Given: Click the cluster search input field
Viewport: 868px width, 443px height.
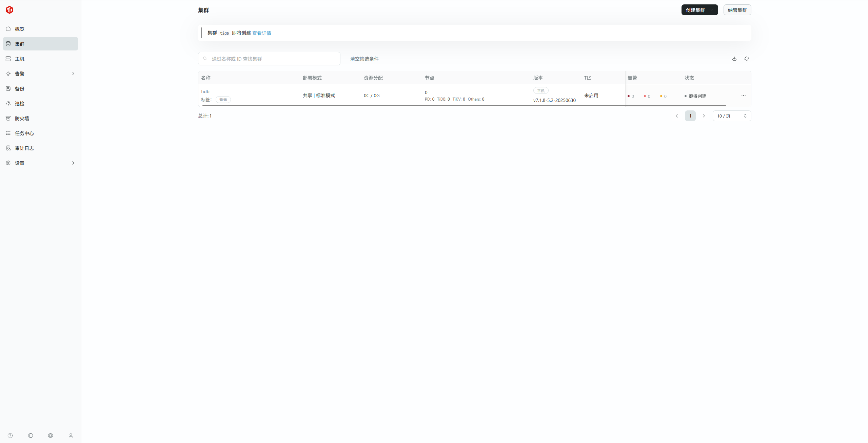Looking at the screenshot, I should click(271, 59).
